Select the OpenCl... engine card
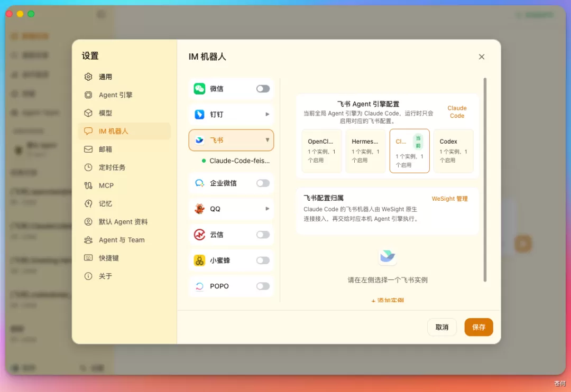Image resolution: width=571 pixels, height=392 pixels. pyautogui.click(x=321, y=151)
